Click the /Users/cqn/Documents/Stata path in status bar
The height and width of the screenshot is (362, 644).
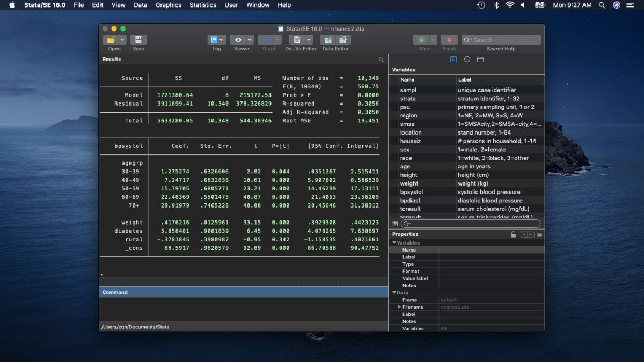click(135, 327)
